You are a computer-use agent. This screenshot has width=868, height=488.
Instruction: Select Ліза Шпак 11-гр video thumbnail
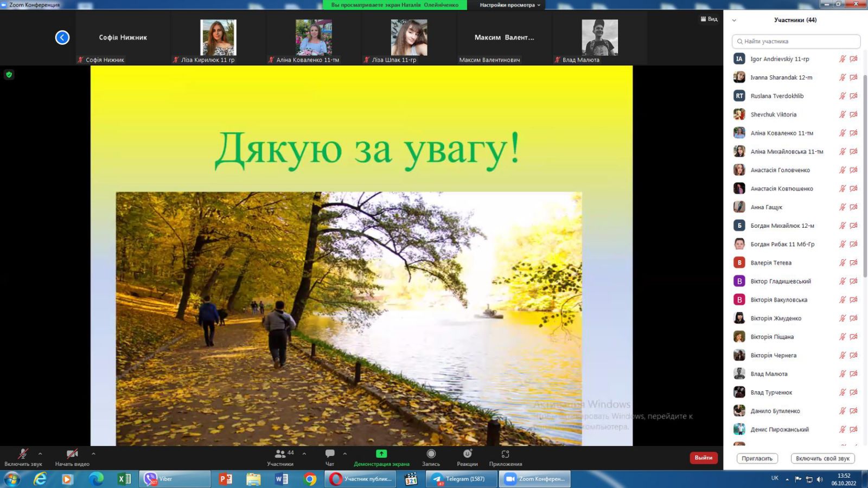[x=409, y=37]
